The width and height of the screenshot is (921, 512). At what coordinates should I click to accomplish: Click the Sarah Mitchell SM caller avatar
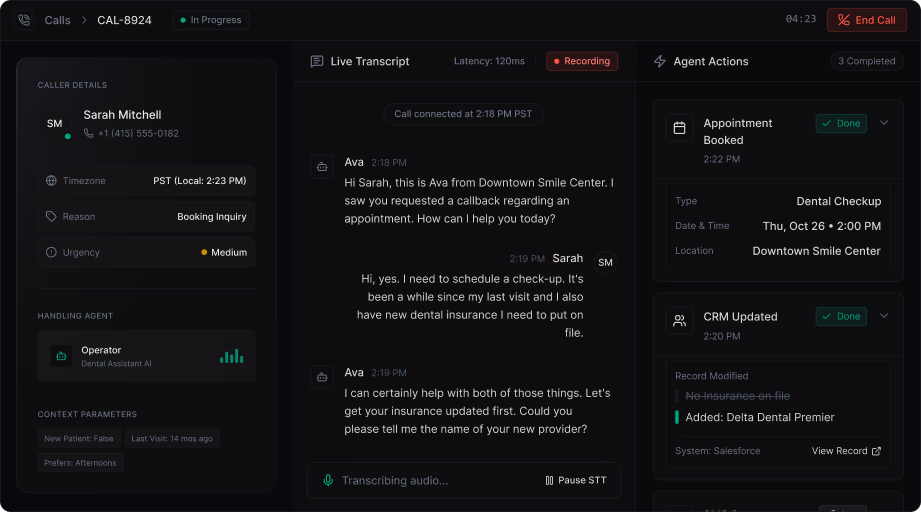click(x=55, y=123)
